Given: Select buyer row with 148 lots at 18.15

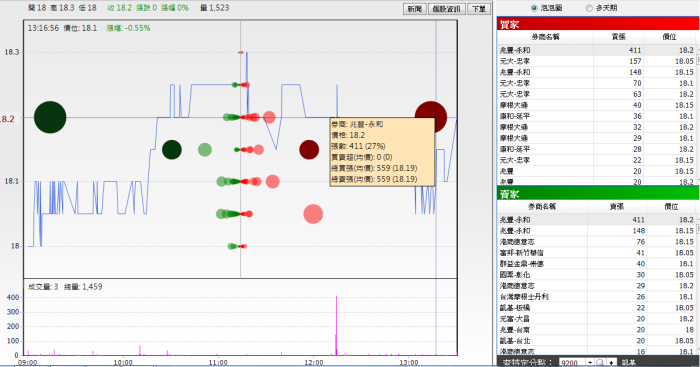Looking at the screenshot, I should pos(596,72).
